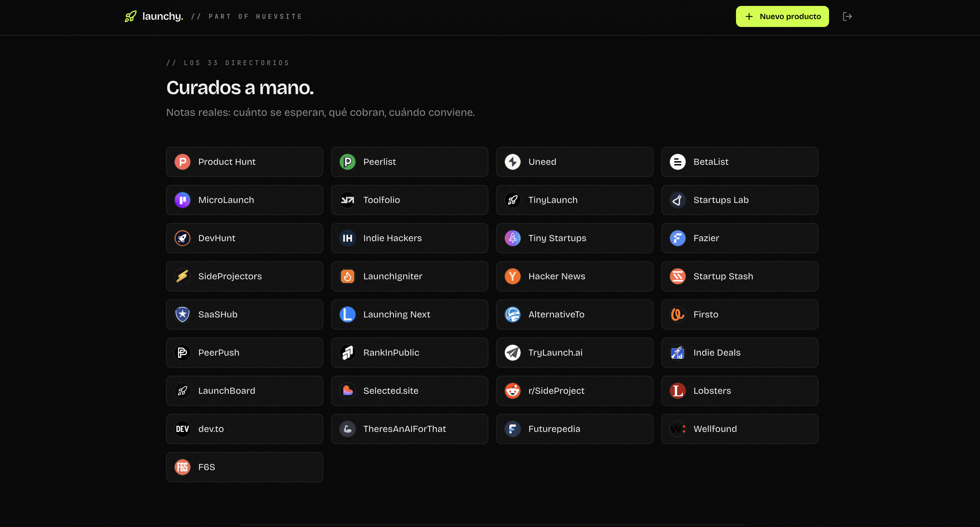Viewport: 980px width, 527px height.
Task: Click the LaunchBoard rocket icon
Action: click(x=183, y=391)
